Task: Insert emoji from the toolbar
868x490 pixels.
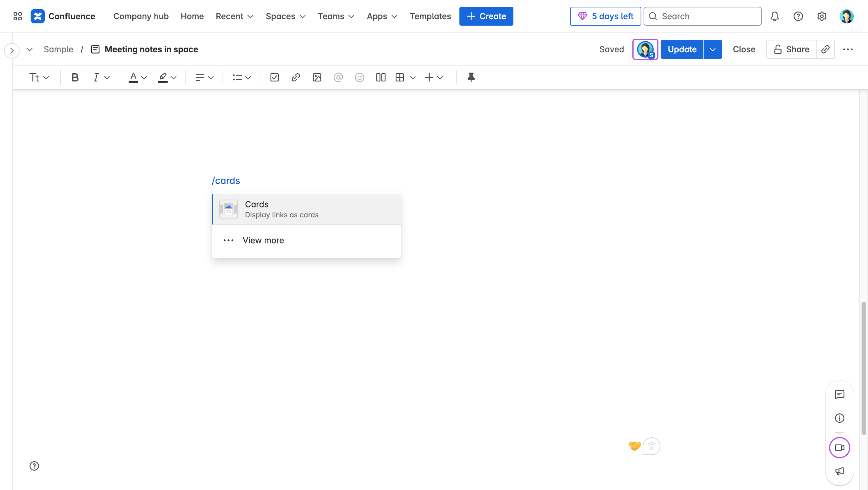Action: 359,78
